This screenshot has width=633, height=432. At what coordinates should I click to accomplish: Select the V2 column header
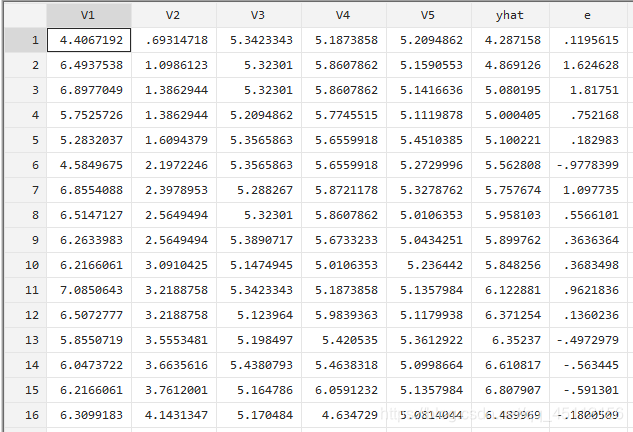point(174,15)
